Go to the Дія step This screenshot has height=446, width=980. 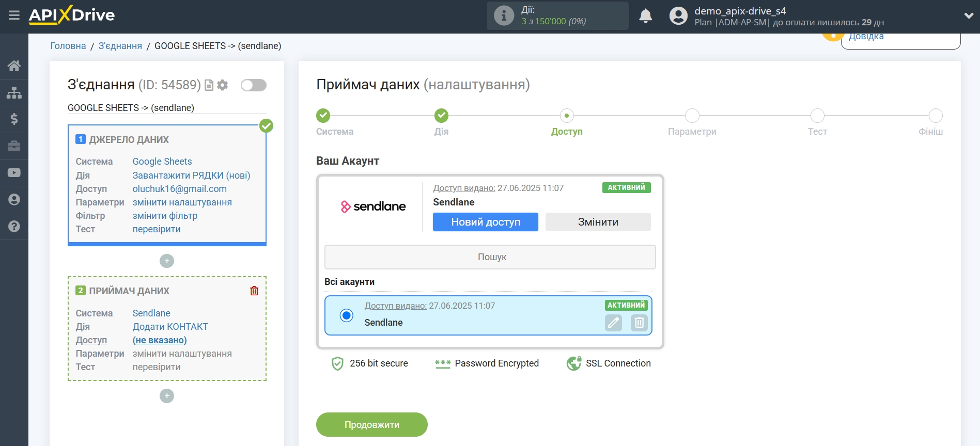tap(441, 116)
